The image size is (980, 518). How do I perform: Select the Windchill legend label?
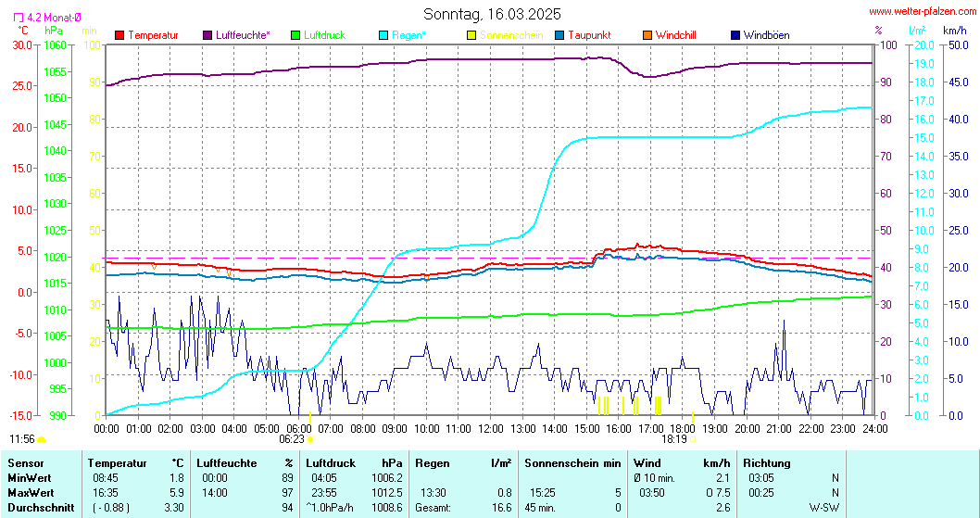[676, 35]
